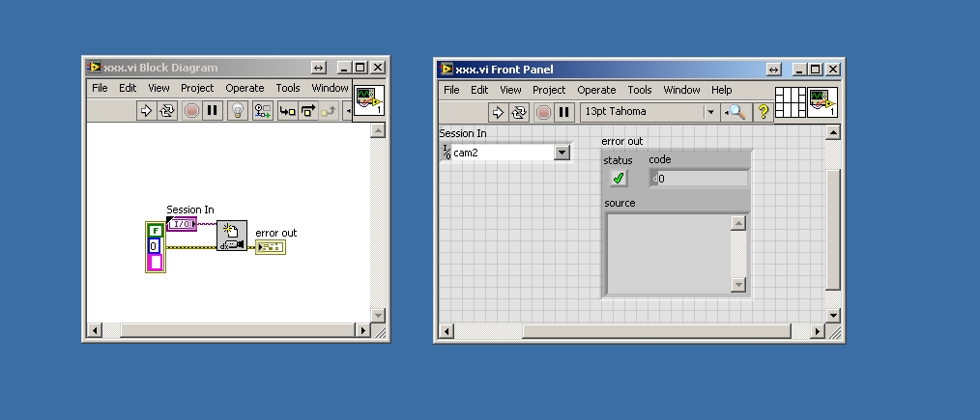Click Pause button in Front Panel toolbar
980x420 pixels.
click(563, 112)
